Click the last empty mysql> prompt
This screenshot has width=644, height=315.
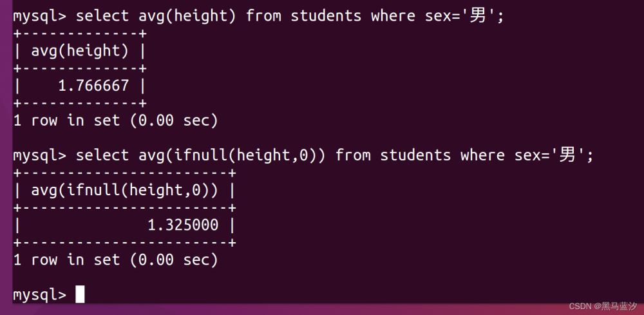click(39, 295)
